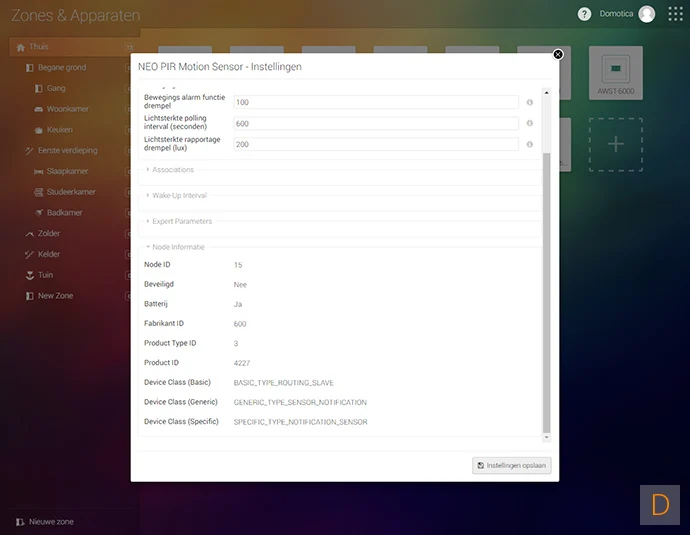The width and height of the screenshot is (690, 535).
Task: Add a zone with Nieuwe zone
Action: [x=45, y=522]
